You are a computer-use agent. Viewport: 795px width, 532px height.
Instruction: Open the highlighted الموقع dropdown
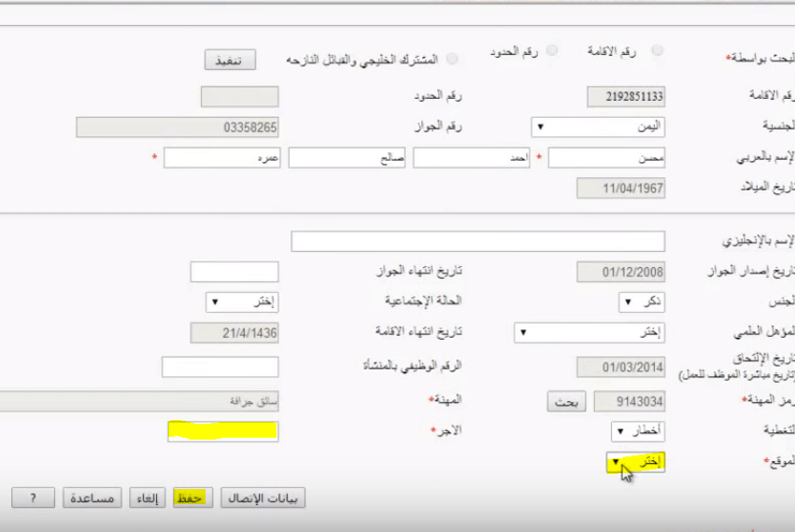(x=635, y=462)
